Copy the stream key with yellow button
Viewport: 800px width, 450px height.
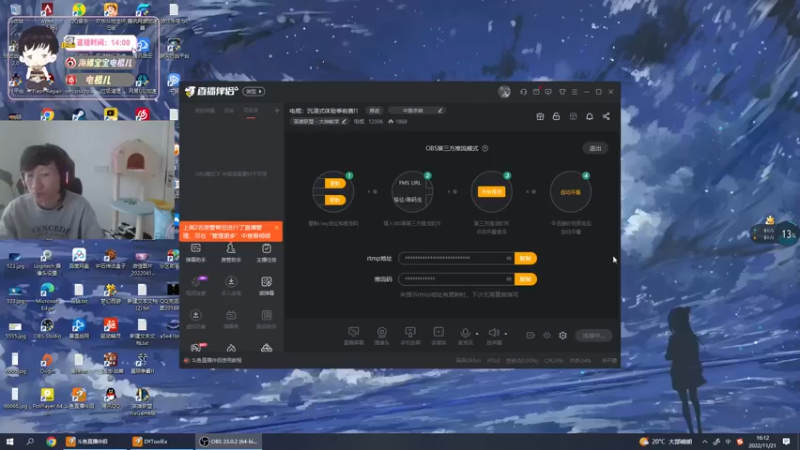[x=526, y=279]
